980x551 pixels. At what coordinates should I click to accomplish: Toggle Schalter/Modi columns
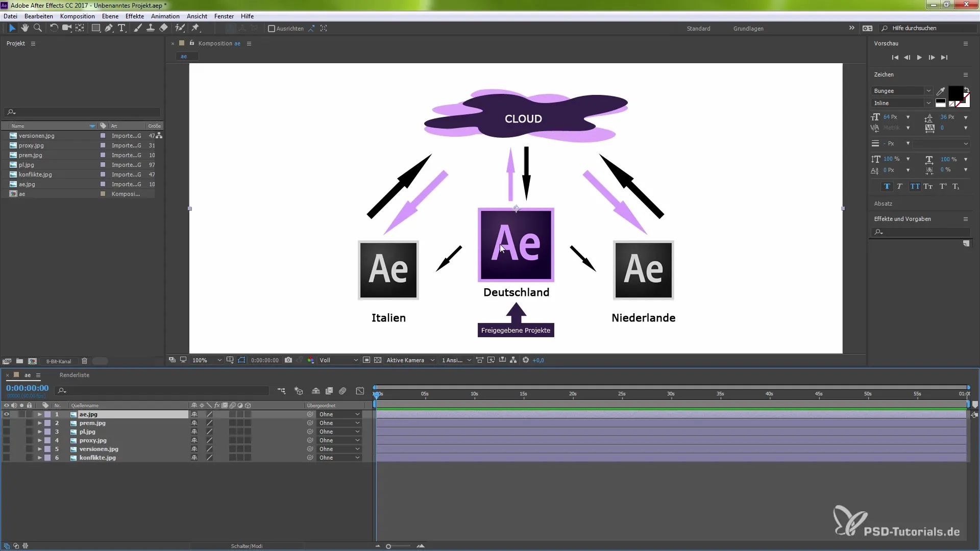click(247, 546)
